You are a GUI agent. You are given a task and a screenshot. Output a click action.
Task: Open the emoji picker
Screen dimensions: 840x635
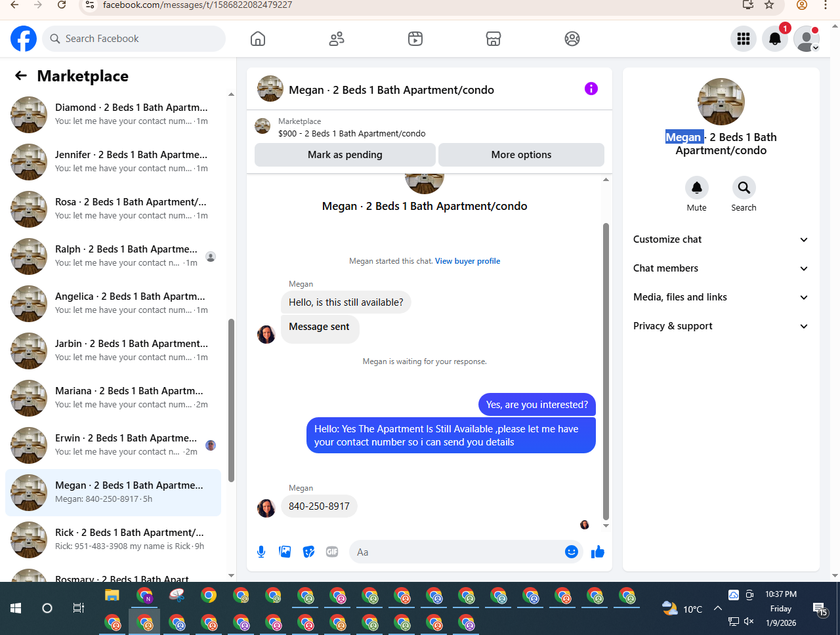tap(572, 552)
